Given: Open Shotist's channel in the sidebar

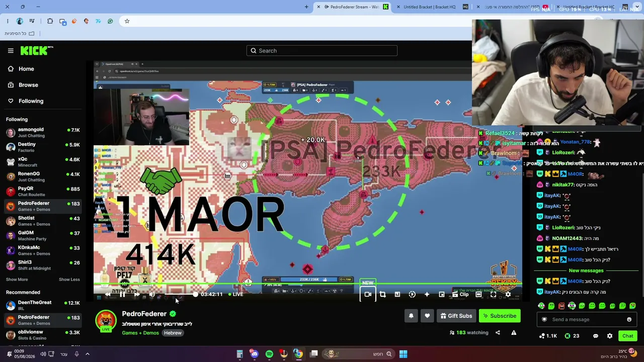Looking at the screenshot, I should 43,221.
